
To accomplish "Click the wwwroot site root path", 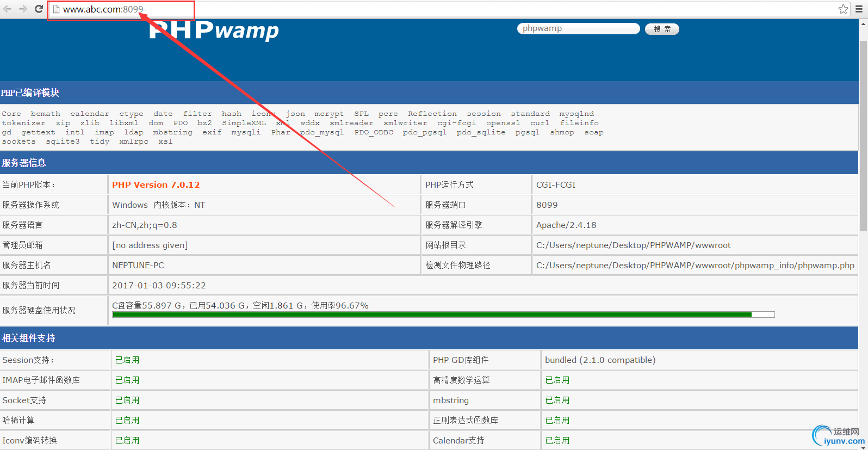I will click(x=634, y=245).
